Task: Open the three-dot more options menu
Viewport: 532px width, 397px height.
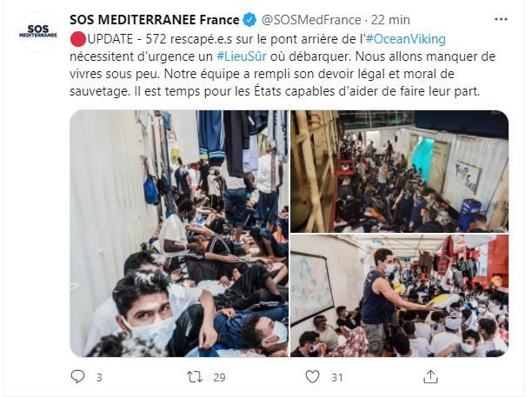Action: click(x=501, y=19)
